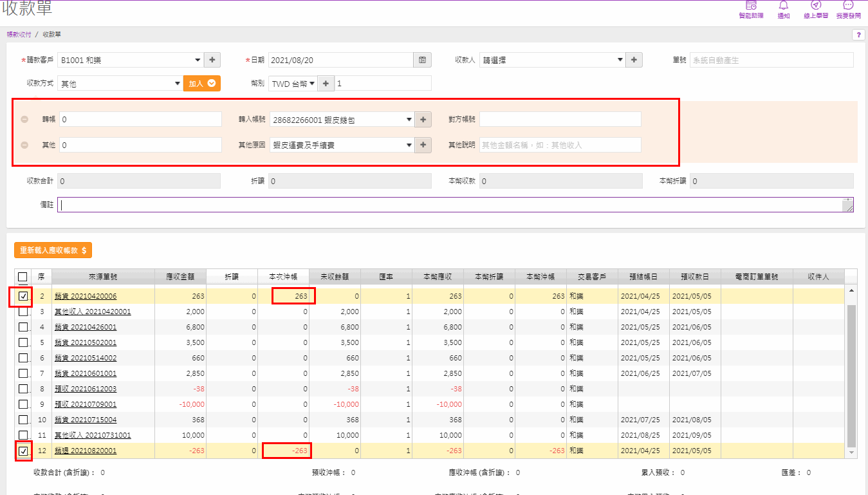Image resolution: width=868 pixels, height=495 pixels.
Task: Click the 對方帳號 input field
Action: [x=560, y=119]
